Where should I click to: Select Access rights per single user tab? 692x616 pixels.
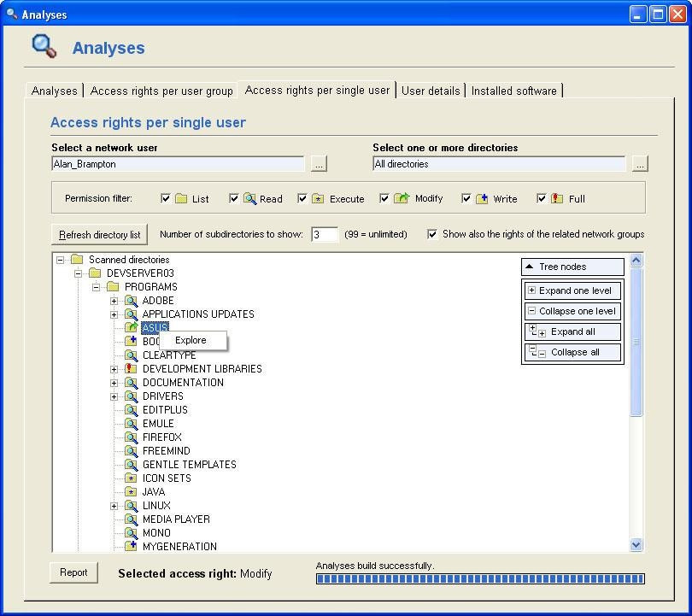317,90
